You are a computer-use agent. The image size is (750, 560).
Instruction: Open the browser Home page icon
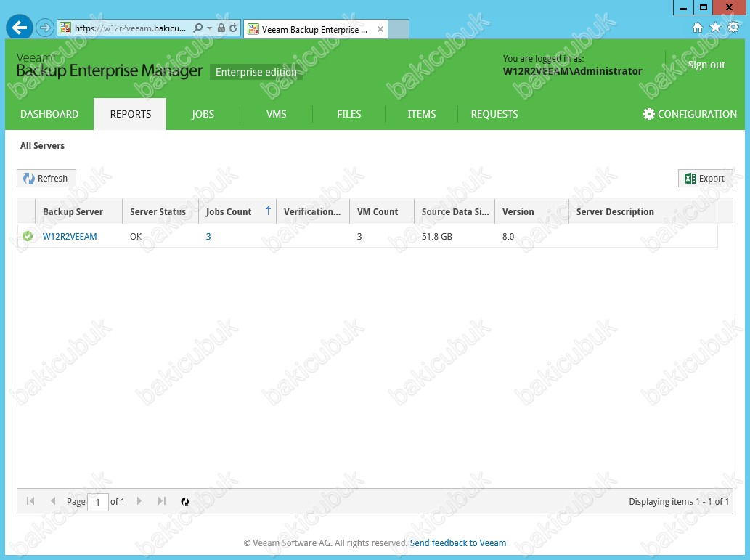click(x=698, y=28)
